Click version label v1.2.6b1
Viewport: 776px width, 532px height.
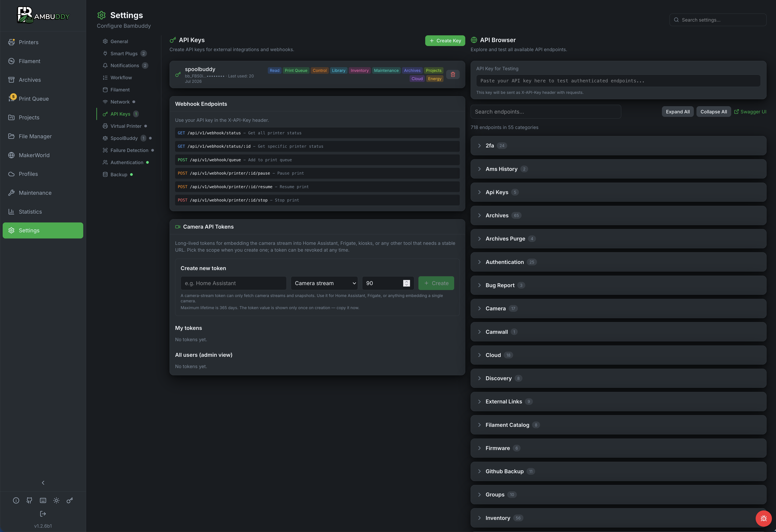(43, 526)
